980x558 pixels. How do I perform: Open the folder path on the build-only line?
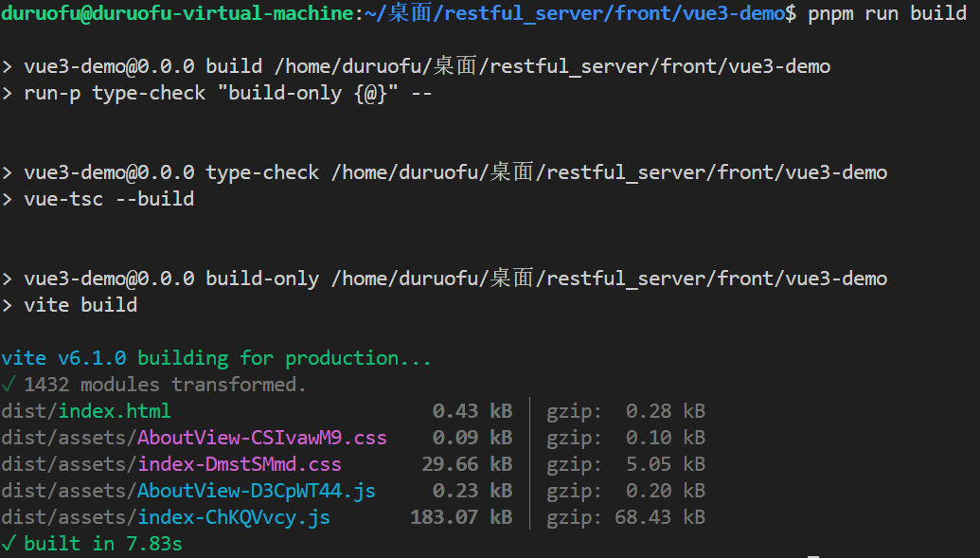pos(609,279)
